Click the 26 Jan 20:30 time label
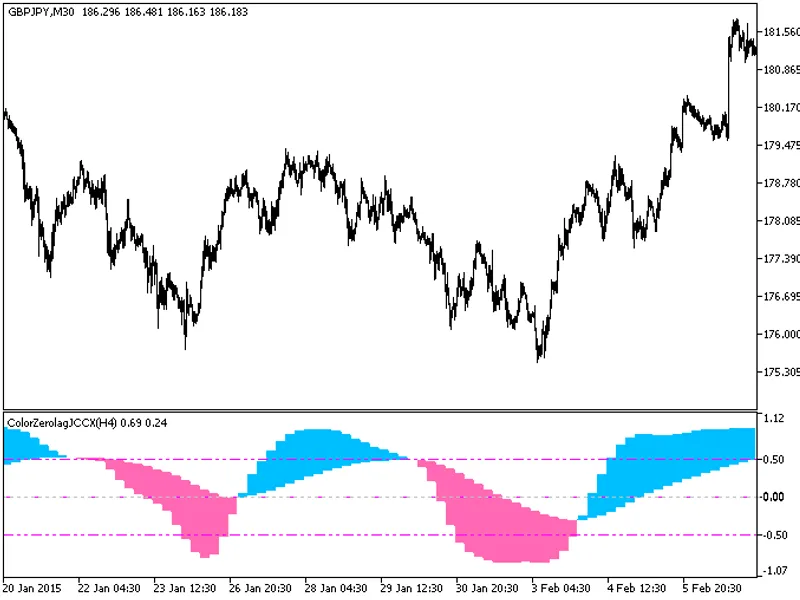Viewport: 800px width, 600px height. tap(260, 588)
